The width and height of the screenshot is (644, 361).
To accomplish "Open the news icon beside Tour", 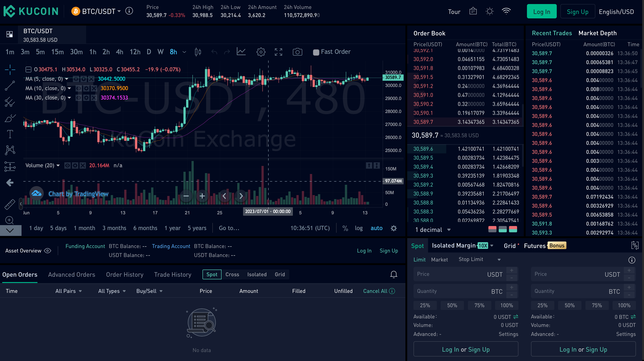I will pyautogui.click(x=473, y=11).
